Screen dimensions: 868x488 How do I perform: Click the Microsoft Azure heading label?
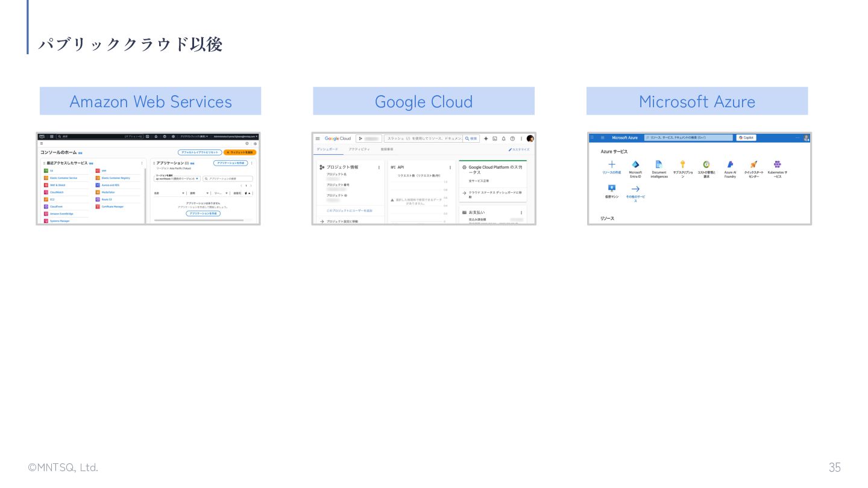[x=697, y=101]
